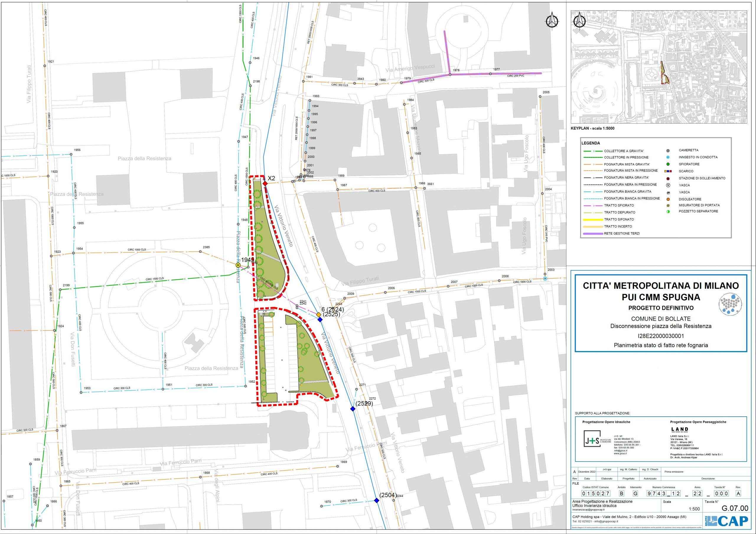Click the KEYPLAN - scala 1:5000 caption
The width and height of the screenshot is (756, 534).
point(592,129)
